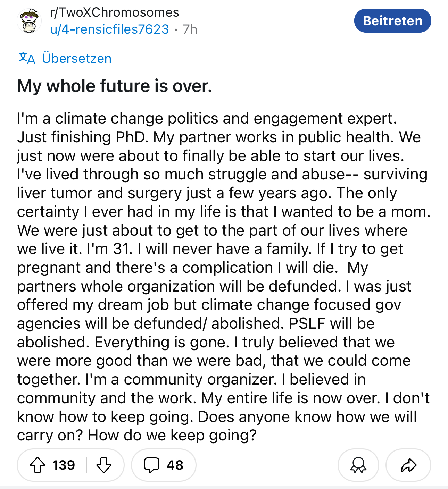Click the opening sentence about climate change politics
The image size is (448, 489).
(x=207, y=119)
